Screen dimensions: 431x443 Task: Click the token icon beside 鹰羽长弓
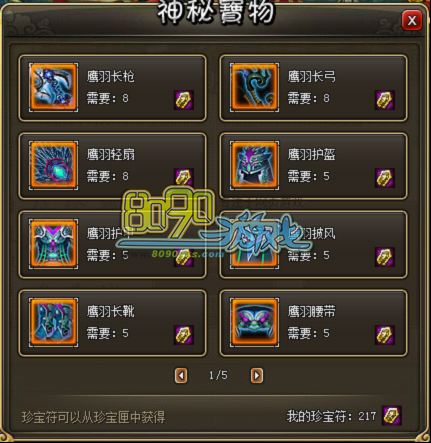pyautogui.click(x=385, y=100)
